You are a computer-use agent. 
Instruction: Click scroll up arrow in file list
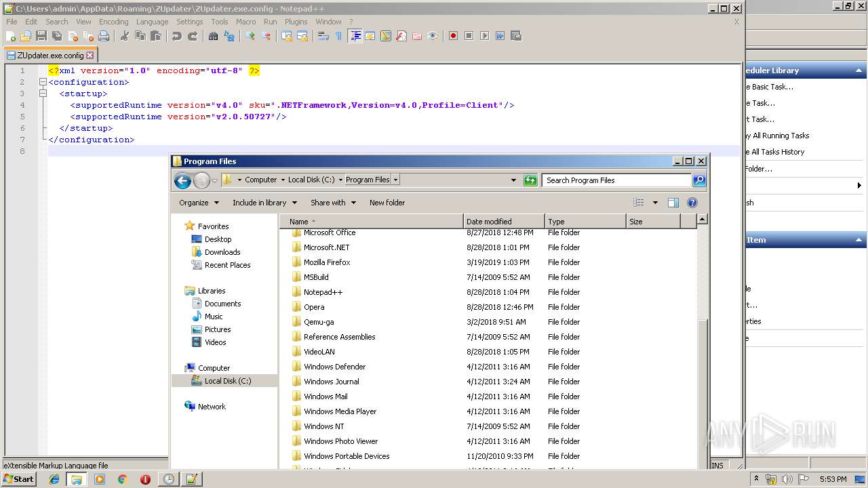click(703, 219)
